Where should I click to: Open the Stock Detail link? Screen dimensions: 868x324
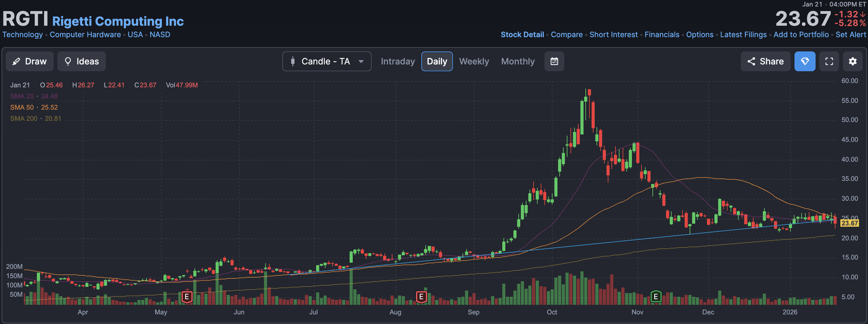(x=522, y=35)
